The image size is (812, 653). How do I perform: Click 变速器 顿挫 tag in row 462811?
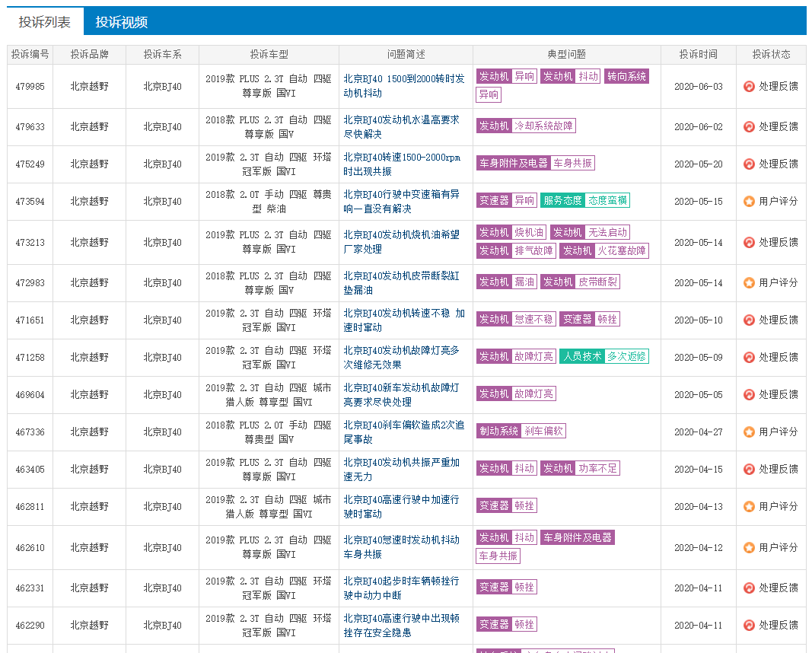point(507,505)
